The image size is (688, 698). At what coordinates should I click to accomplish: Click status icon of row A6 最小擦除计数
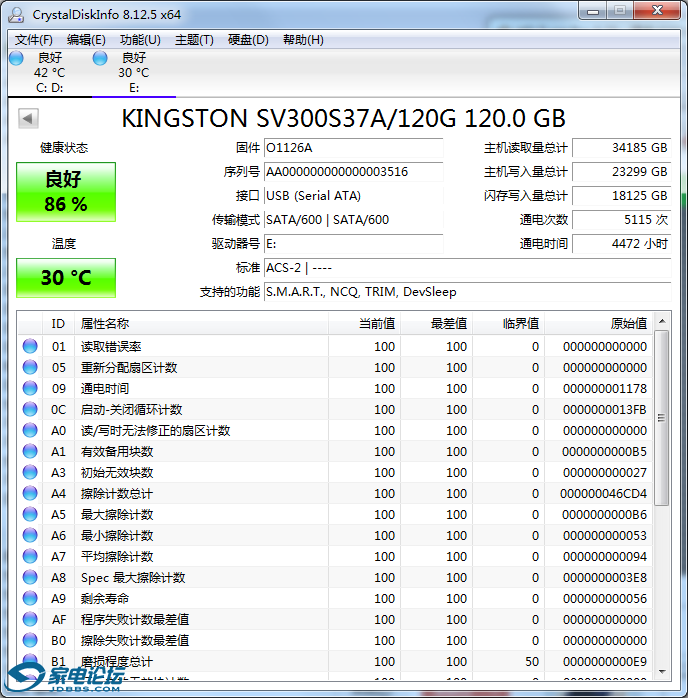point(30,535)
